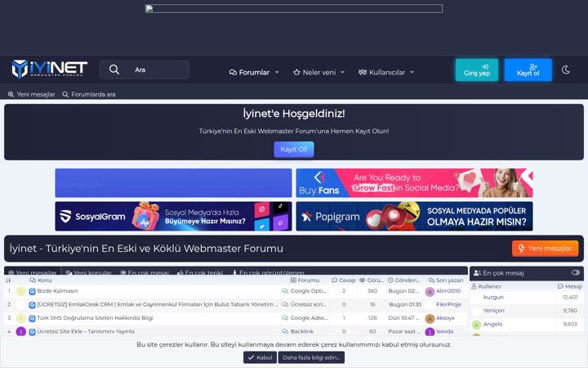Open the Google Adse... forum link
Viewport: 588px width, 368px height.
[309, 317]
